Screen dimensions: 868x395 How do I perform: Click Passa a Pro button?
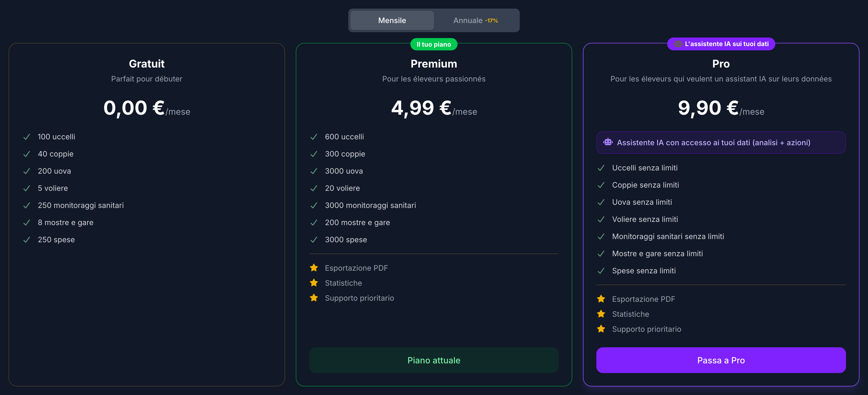[x=721, y=360]
